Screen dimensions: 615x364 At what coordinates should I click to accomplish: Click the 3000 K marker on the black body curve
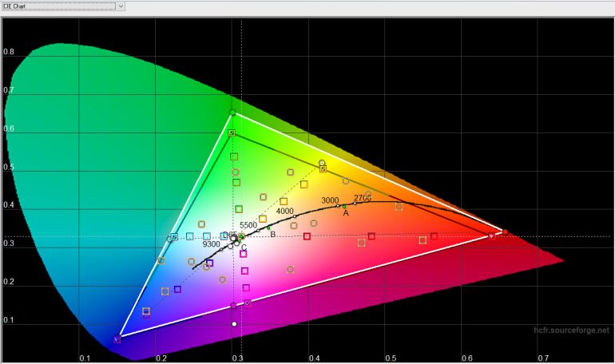tap(337, 207)
